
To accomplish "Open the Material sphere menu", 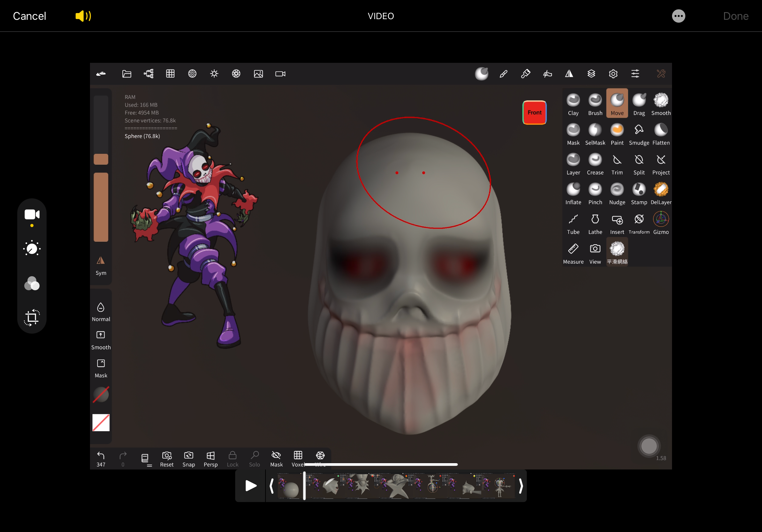I will click(192, 74).
